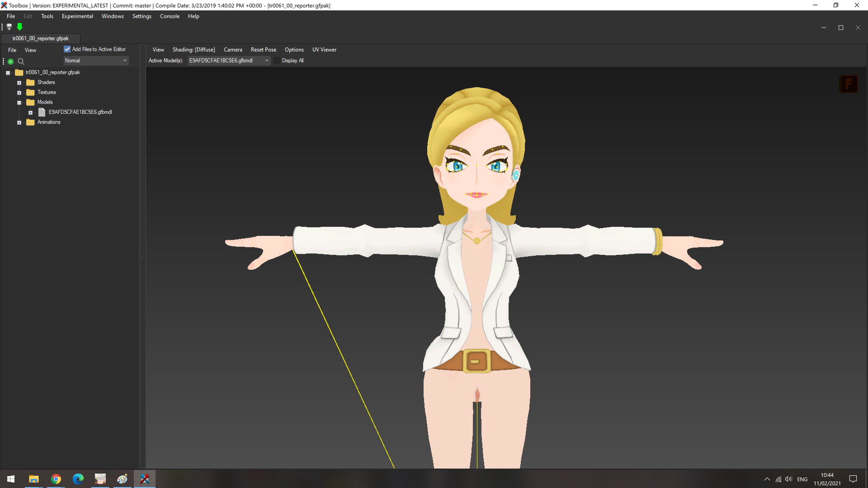868x488 pixels.
Task: Open the network status icon in tray
Action: (x=778, y=479)
